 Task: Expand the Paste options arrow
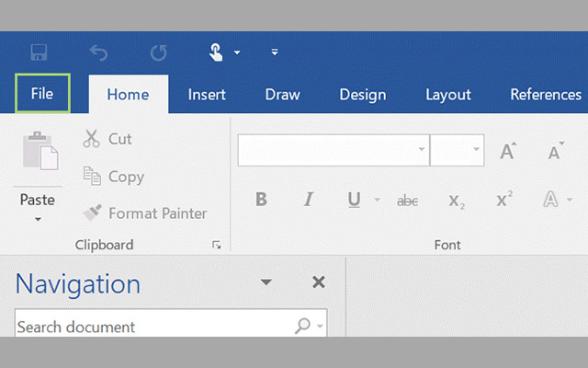coord(38,219)
